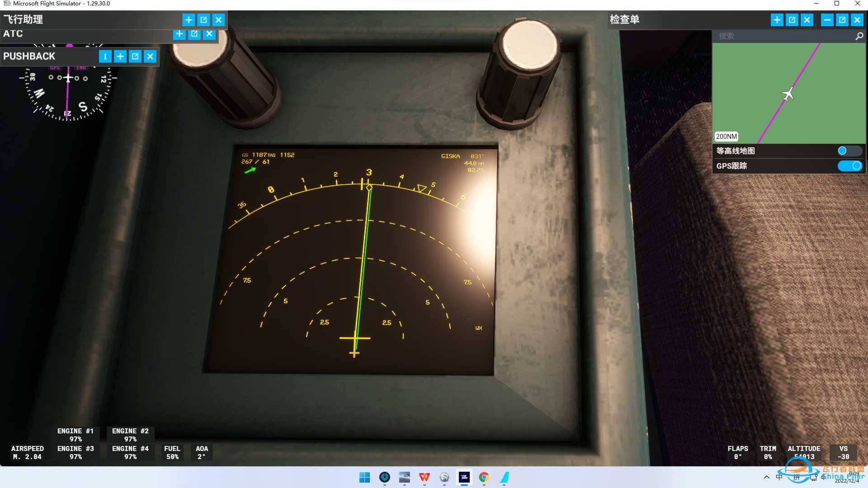Switch to the Flight Simulator taskbar icon
The image size is (868, 488).
click(464, 478)
